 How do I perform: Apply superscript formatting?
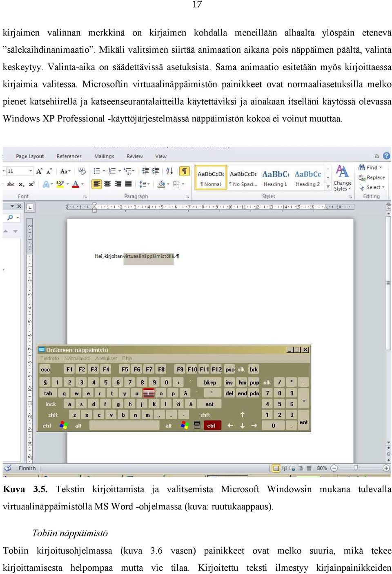coord(31,184)
